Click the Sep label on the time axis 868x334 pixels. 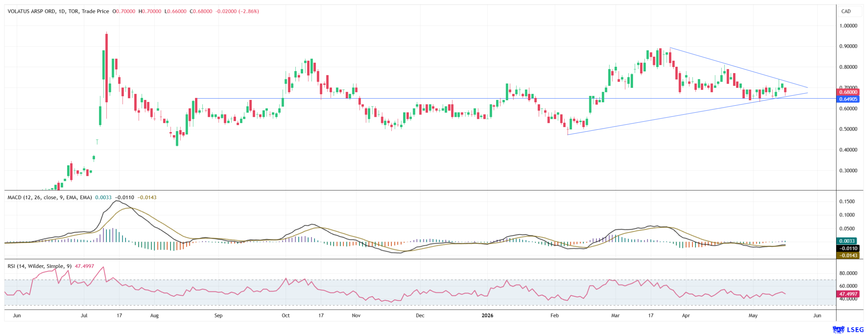point(218,316)
